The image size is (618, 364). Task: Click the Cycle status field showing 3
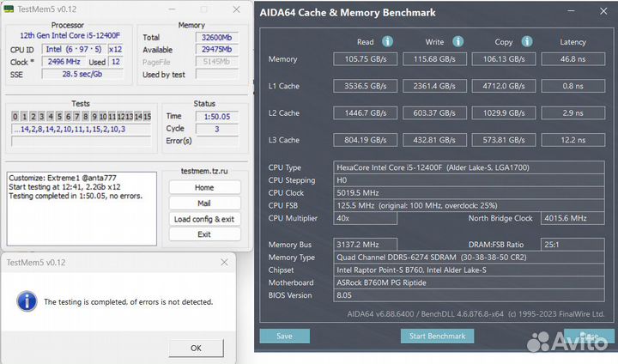217,129
